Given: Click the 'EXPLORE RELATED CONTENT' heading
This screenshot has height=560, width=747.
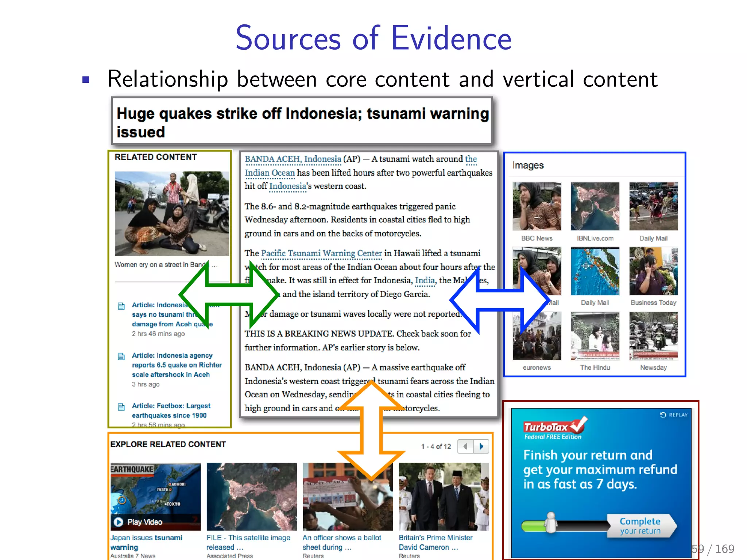Looking at the screenshot, I should pyautogui.click(x=168, y=444).
